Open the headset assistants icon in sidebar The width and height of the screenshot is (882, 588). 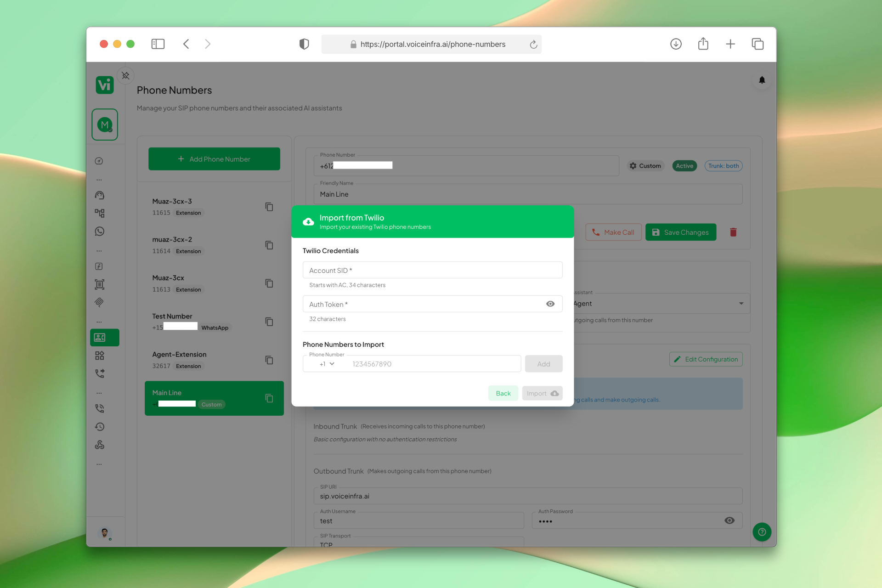[99, 195]
